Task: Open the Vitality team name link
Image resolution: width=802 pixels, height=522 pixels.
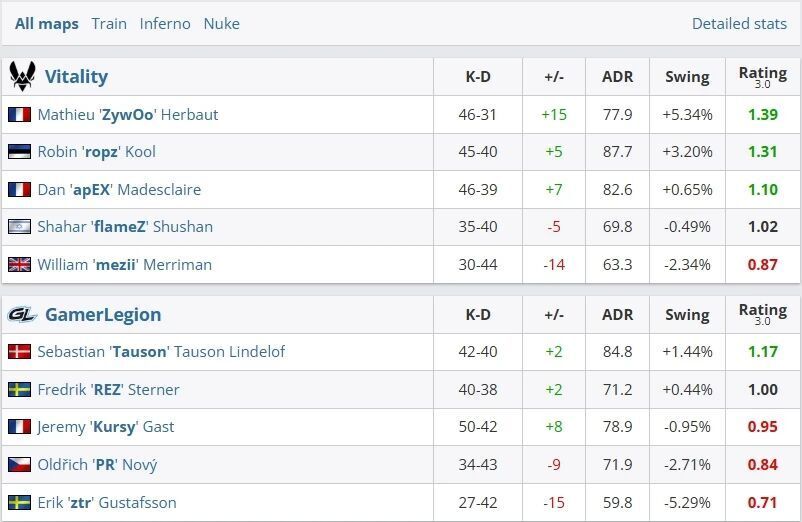Action: [x=76, y=76]
